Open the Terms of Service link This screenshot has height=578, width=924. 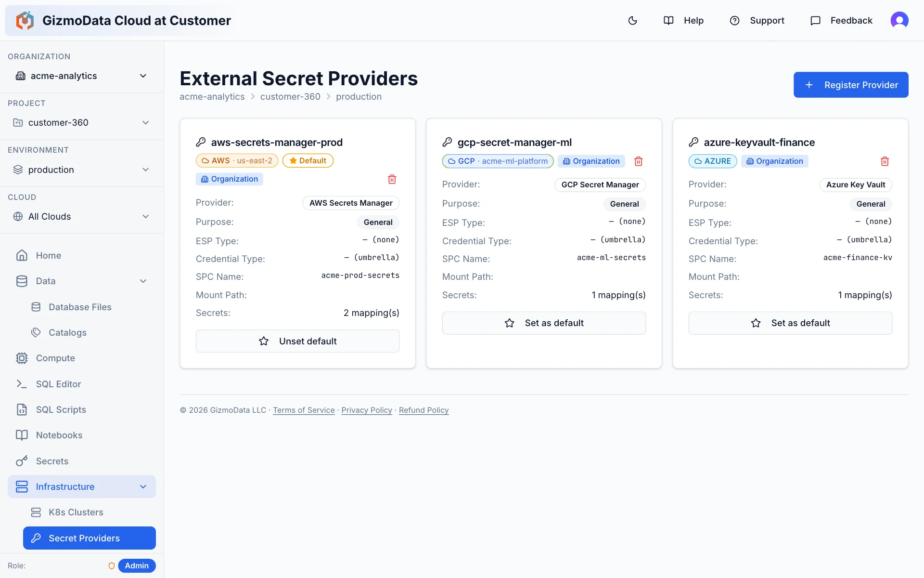pos(304,410)
